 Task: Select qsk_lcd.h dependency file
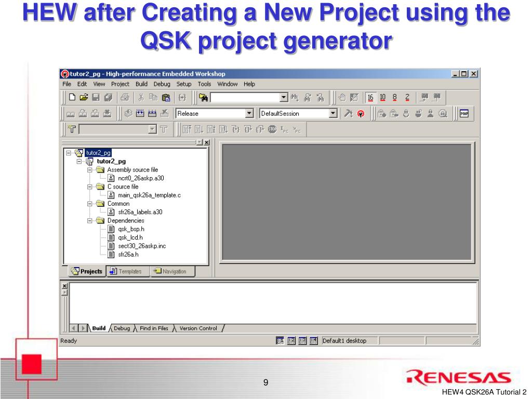tap(130, 237)
